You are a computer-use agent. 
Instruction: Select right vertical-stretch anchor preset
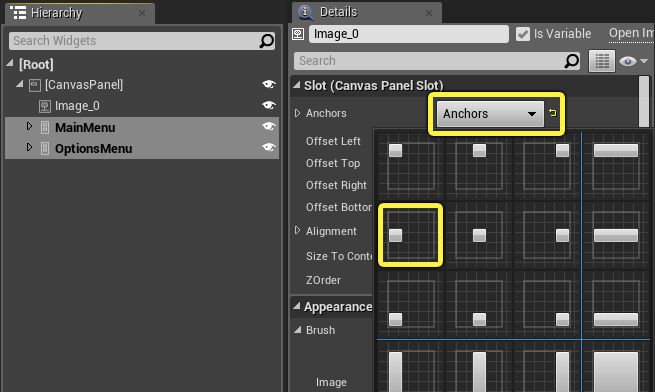pos(546,367)
